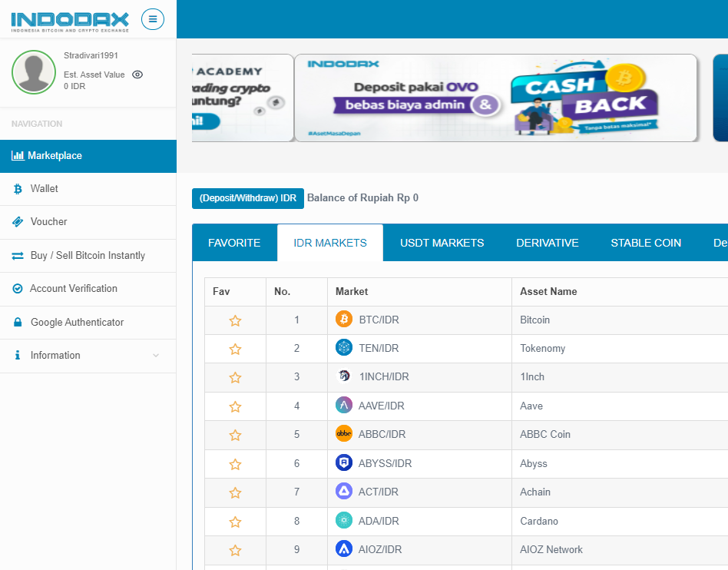
Task: Open the TEN/IDR market link
Action: [x=379, y=349]
